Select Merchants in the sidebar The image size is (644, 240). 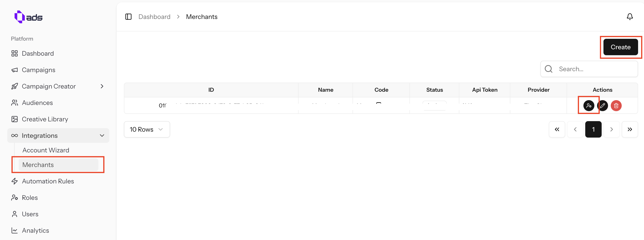click(38, 164)
